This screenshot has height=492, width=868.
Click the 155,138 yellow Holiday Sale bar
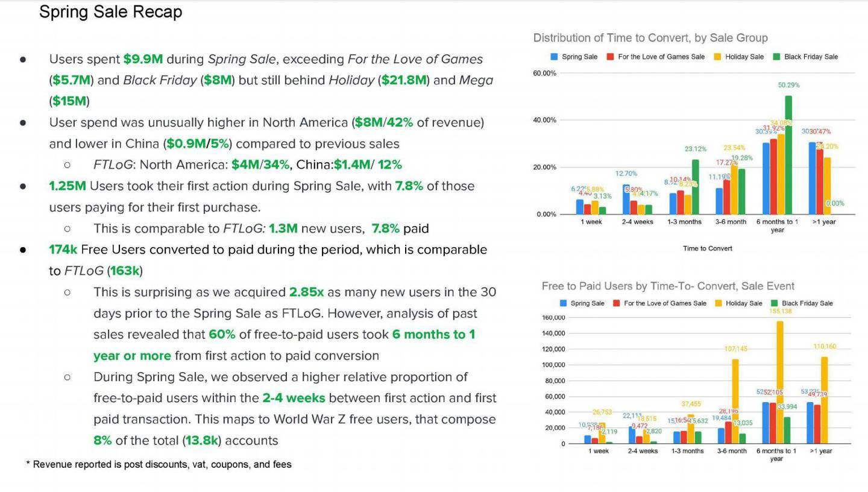[x=780, y=382]
